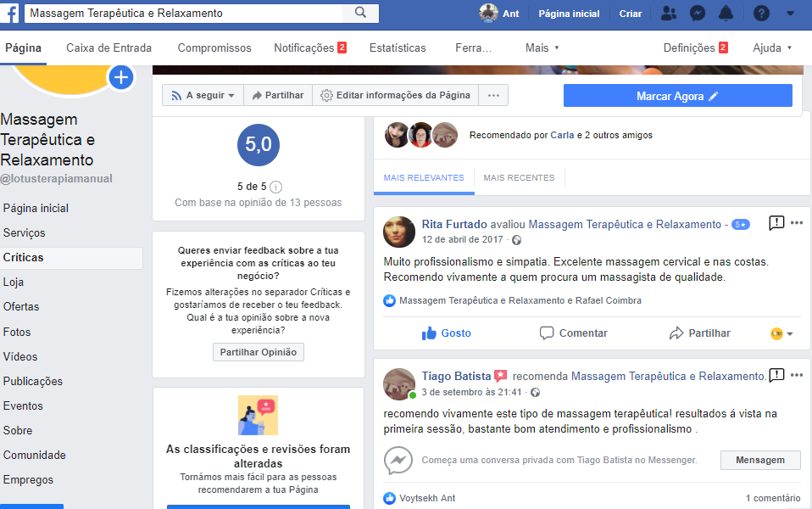
Task: Open the Ajuda dropdown
Action: click(771, 48)
